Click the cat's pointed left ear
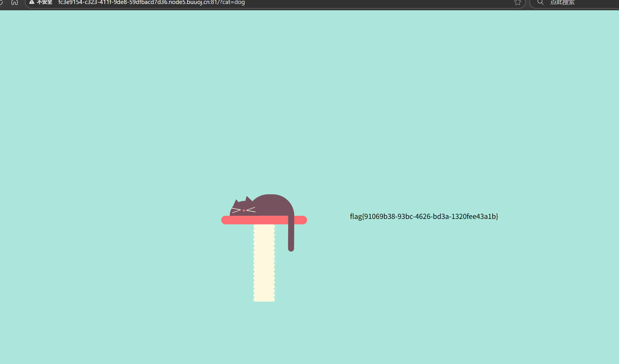The width and height of the screenshot is (619, 364). click(x=236, y=202)
